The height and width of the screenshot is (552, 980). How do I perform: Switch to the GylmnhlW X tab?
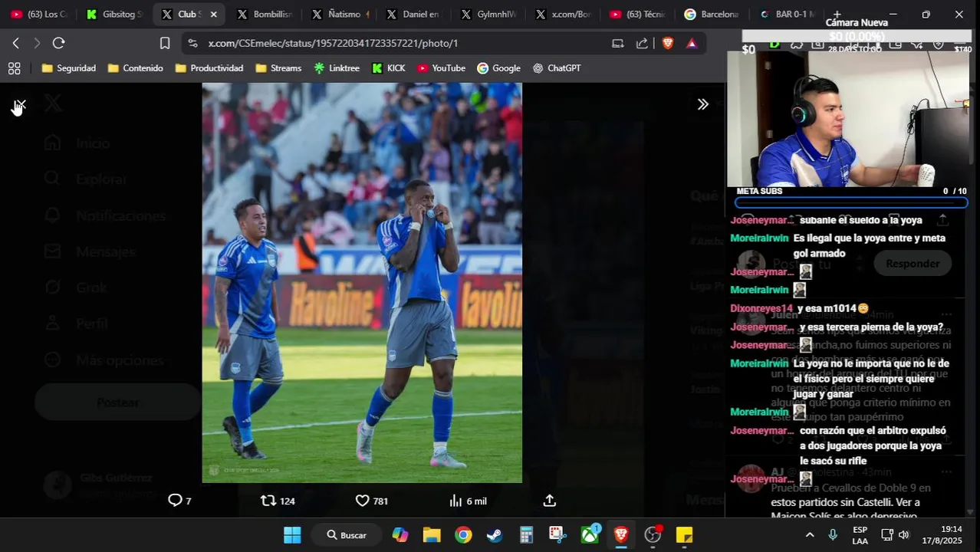pos(489,14)
